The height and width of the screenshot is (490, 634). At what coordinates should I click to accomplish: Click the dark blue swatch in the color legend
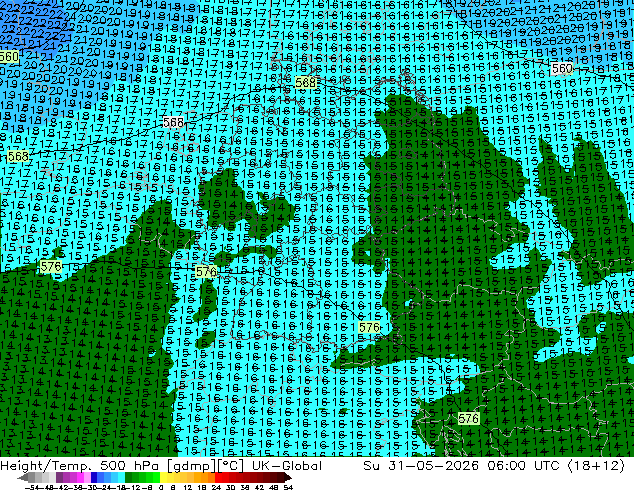(94, 477)
